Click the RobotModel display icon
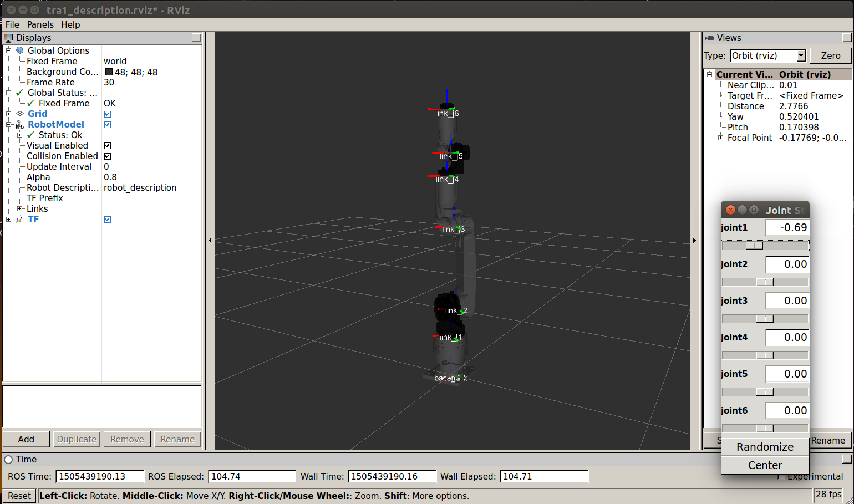 [x=20, y=125]
